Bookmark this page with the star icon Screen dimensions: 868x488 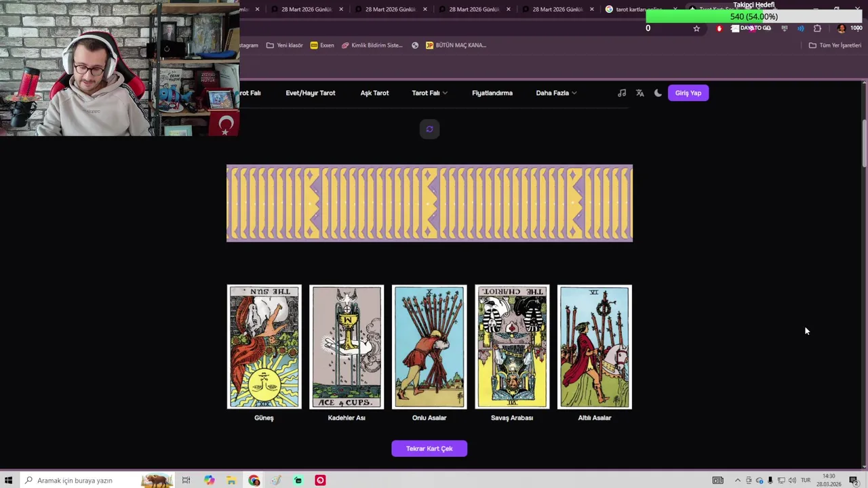pos(696,28)
